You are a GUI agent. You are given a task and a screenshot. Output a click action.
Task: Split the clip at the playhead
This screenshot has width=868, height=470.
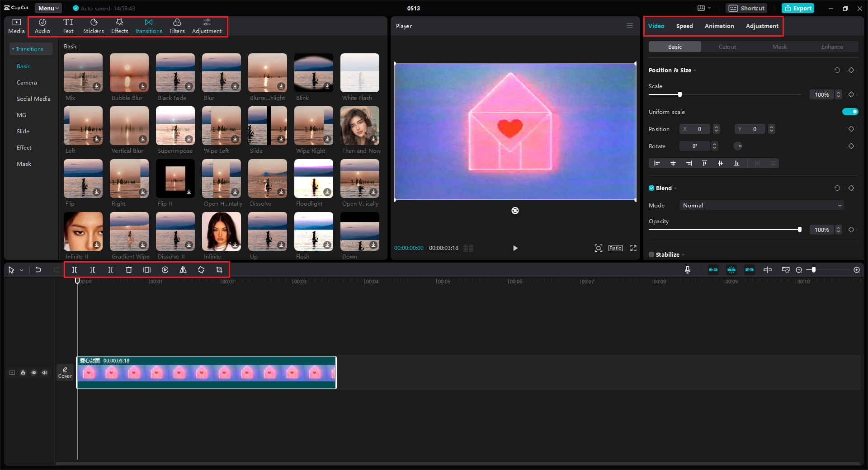coord(75,270)
